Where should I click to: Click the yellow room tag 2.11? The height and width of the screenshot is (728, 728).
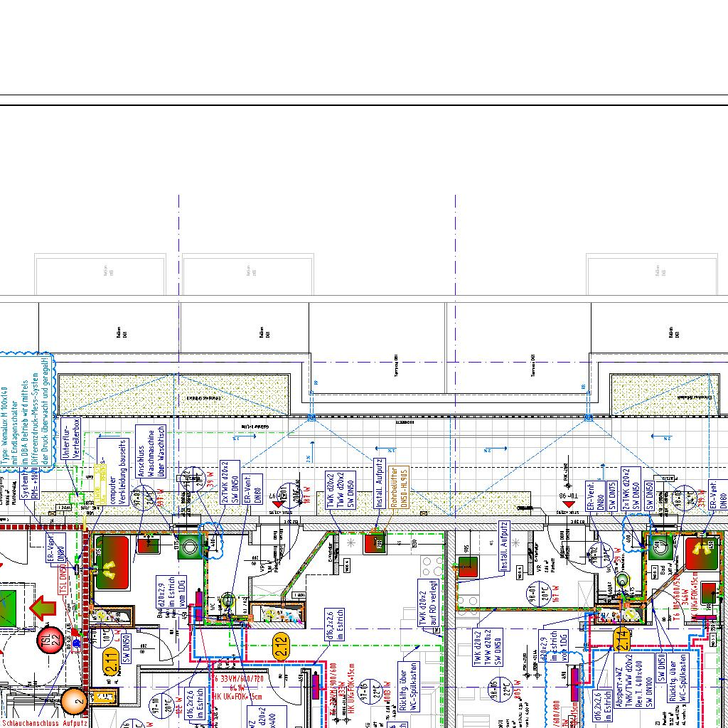coord(112,661)
